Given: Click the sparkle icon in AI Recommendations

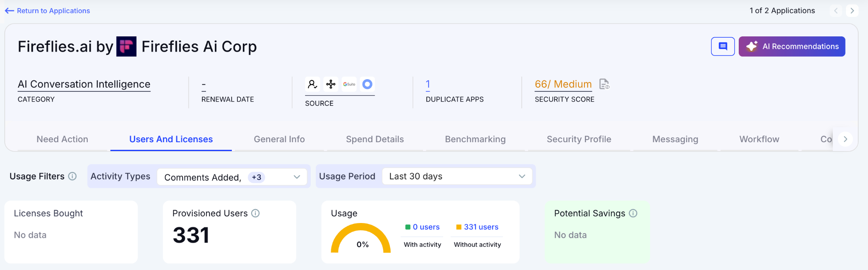Looking at the screenshot, I should click(752, 46).
